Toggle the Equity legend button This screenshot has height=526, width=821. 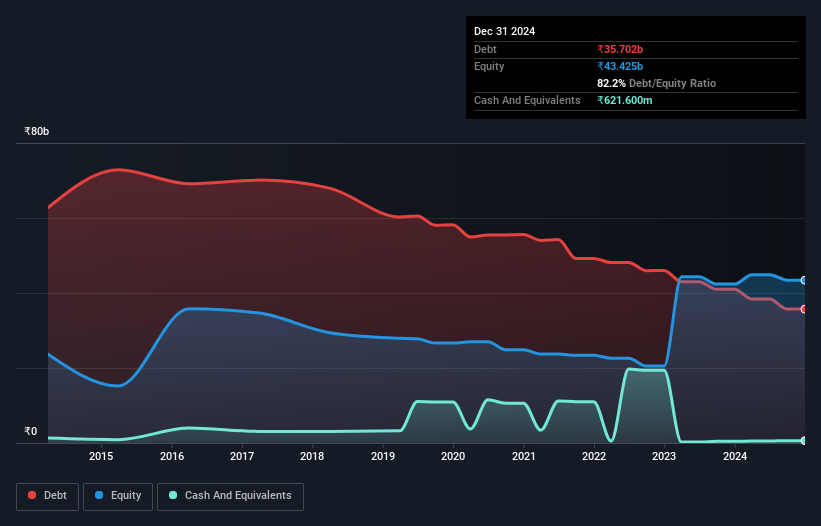(118, 496)
